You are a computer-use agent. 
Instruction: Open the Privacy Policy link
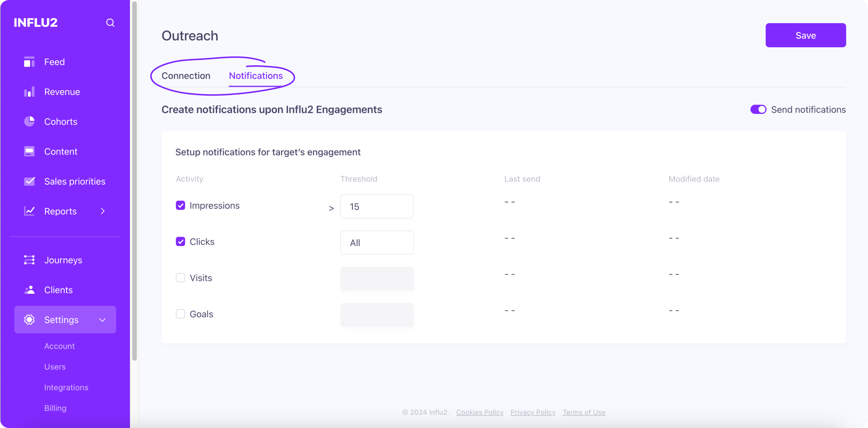click(x=533, y=412)
